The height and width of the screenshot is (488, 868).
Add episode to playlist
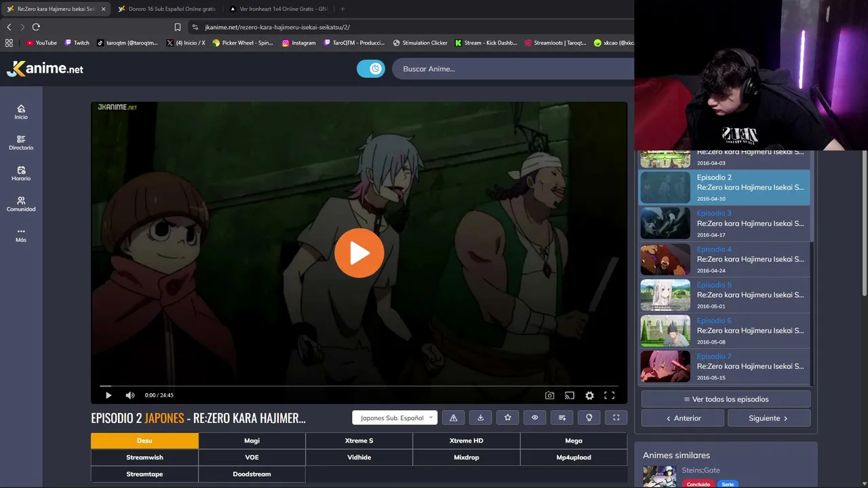(x=562, y=418)
